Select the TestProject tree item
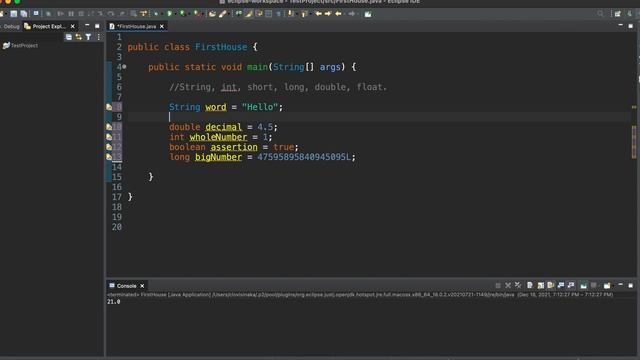The image size is (640, 360). pyautogui.click(x=20, y=46)
